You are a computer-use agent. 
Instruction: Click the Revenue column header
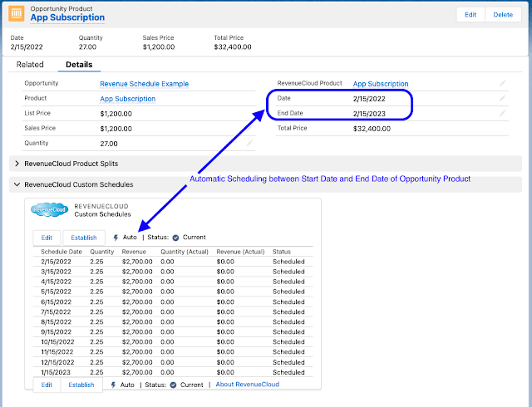(134, 252)
